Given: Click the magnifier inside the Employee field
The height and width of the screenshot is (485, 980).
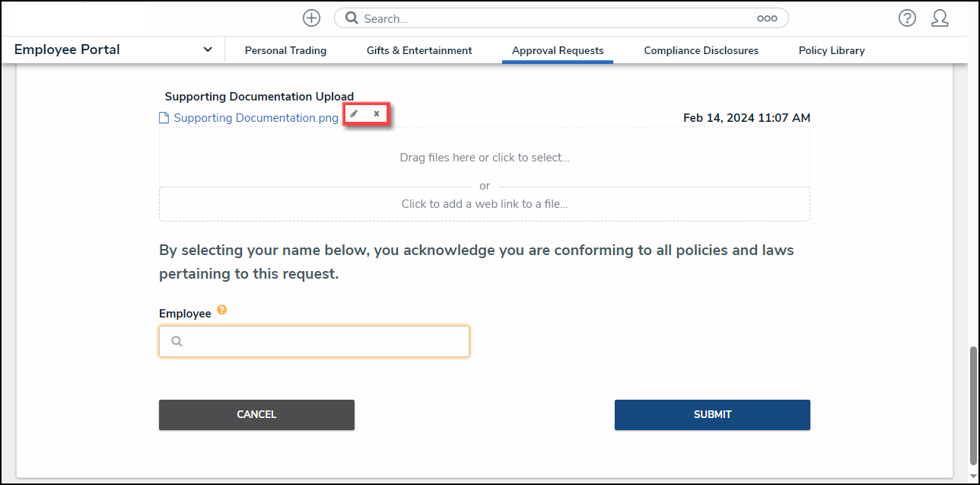Looking at the screenshot, I should coord(177,342).
